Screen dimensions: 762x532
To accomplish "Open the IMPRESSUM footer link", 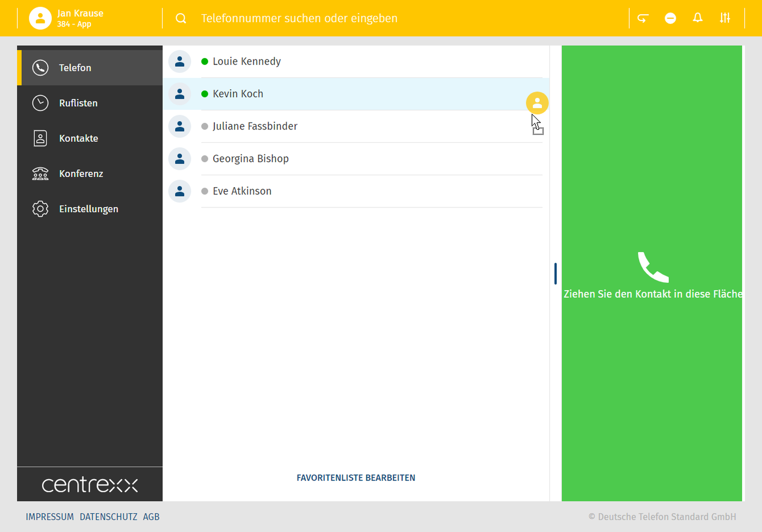I will click(x=50, y=517).
